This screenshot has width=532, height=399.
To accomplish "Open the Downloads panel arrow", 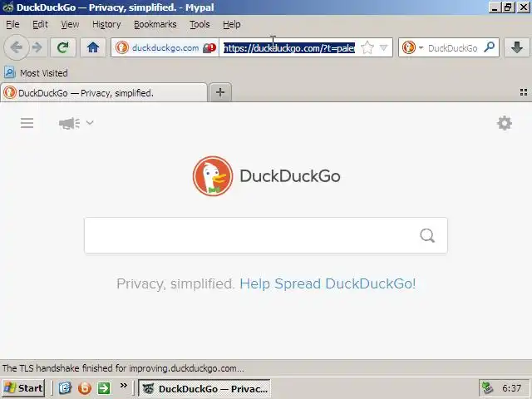I will [x=517, y=47].
